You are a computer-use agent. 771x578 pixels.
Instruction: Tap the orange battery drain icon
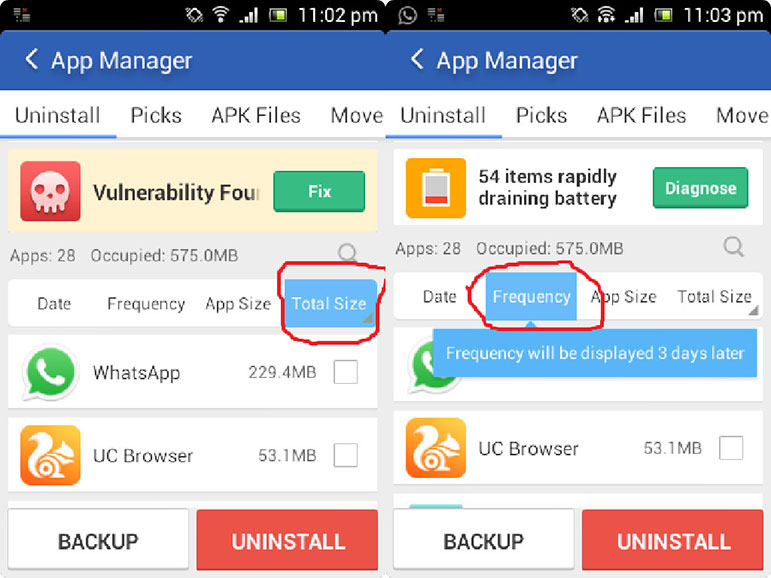(436, 188)
